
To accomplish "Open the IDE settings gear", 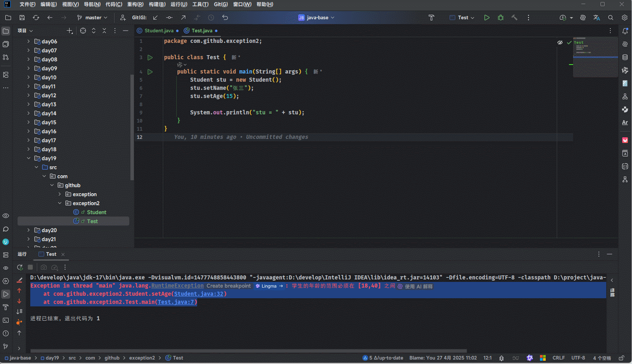I will point(624,18).
